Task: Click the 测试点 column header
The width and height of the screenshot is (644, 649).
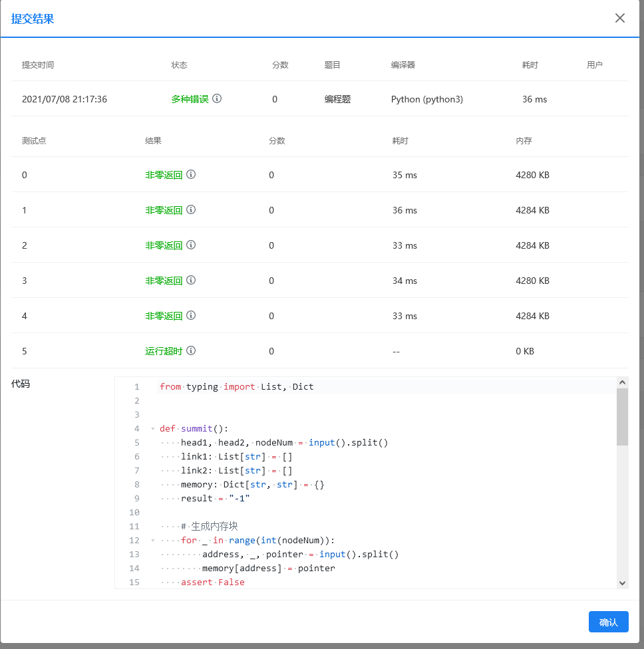Action: 34,140
